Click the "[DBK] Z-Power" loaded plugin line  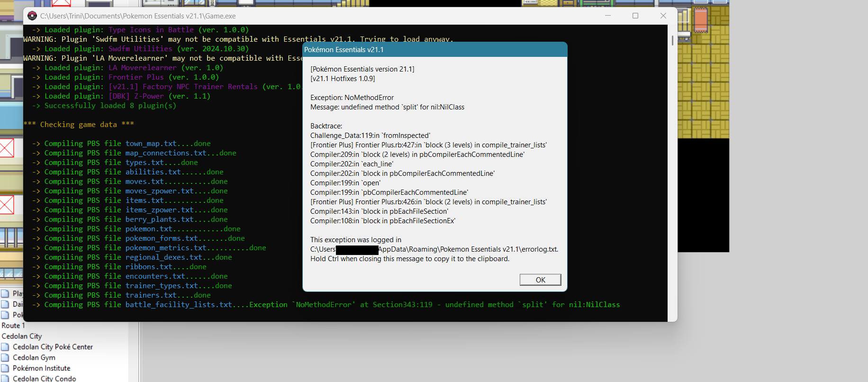coord(121,96)
